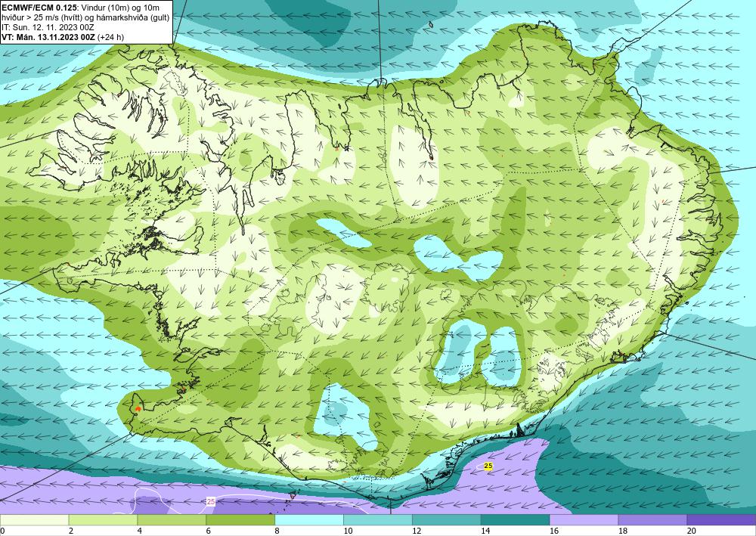Click the 'VT: Mán. 13.11.2023 00Z' valid time text
The height and width of the screenshot is (536, 756).
pyautogui.click(x=48, y=37)
